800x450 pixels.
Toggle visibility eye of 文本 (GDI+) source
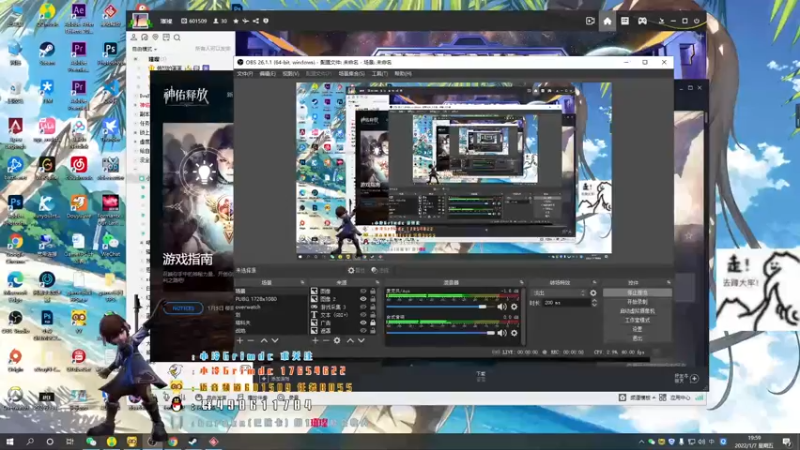coord(363,315)
